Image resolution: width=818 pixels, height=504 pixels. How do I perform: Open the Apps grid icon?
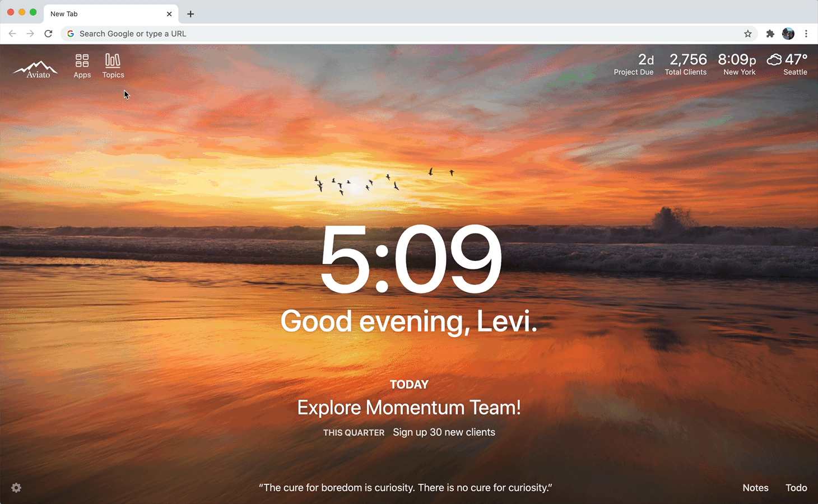(x=82, y=60)
